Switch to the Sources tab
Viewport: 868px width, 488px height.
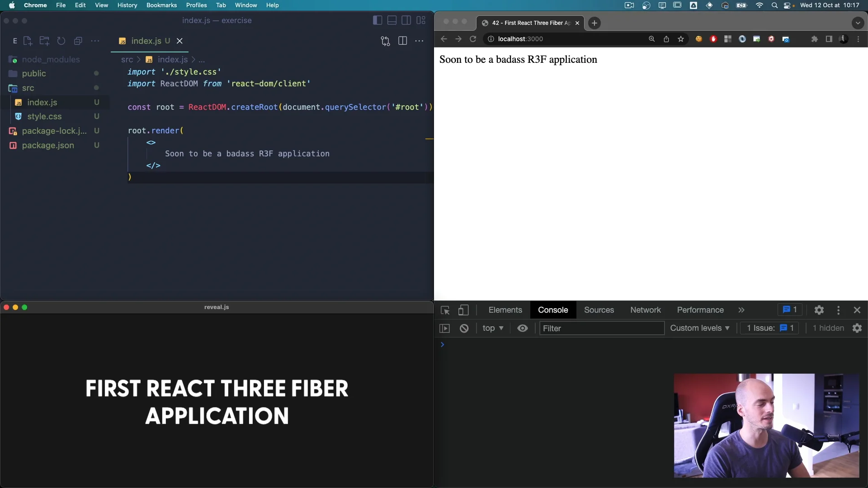pyautogui.click(x=599, y=310)
